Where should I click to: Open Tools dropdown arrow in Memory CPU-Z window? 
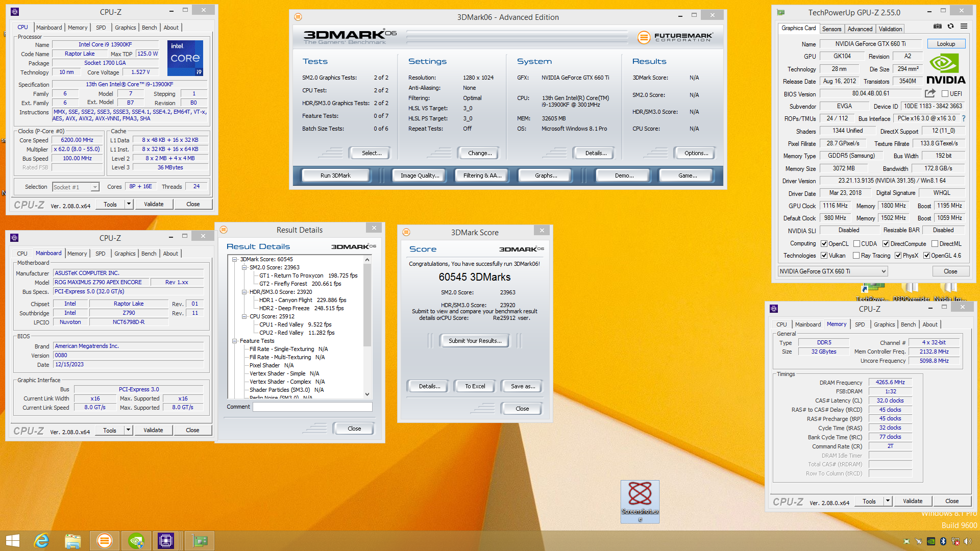tap(888, 501)
